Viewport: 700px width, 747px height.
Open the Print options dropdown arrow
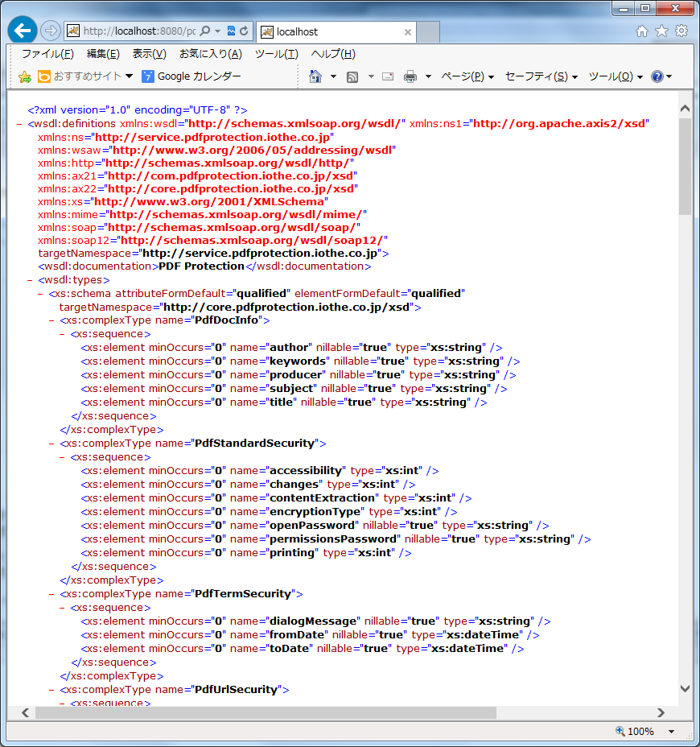(x=428, y=76)
